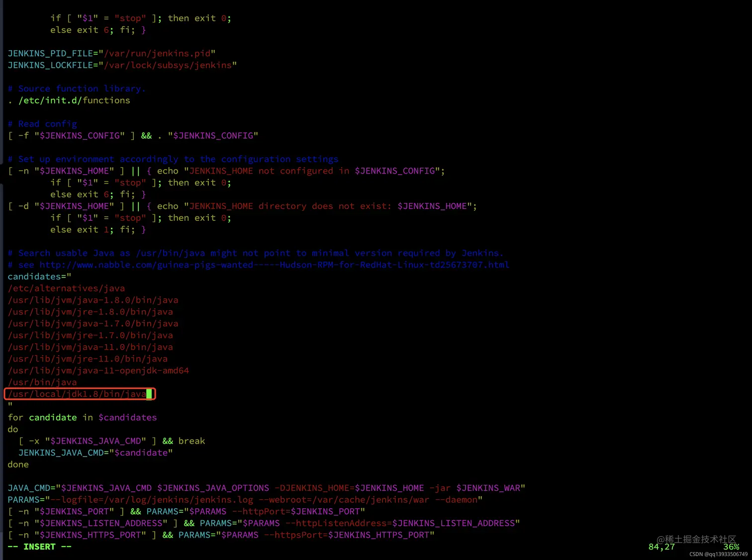Click the '[ -x "$JENKINS_JAVA_CMD" ] && break' line
The image size is (752, 560).
click(112, 441)
